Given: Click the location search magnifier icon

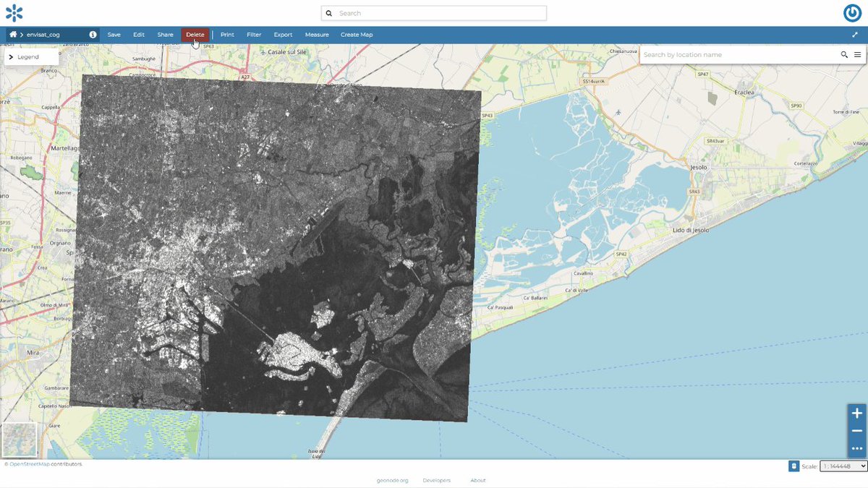Looking at the screenshot, I should [844, 55].
